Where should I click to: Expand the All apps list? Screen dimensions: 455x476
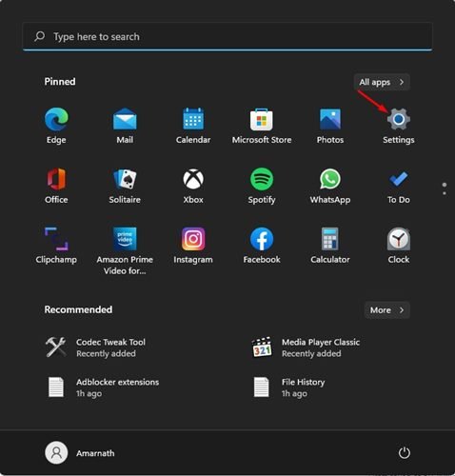pyautogui.click(x=382, y=82)
